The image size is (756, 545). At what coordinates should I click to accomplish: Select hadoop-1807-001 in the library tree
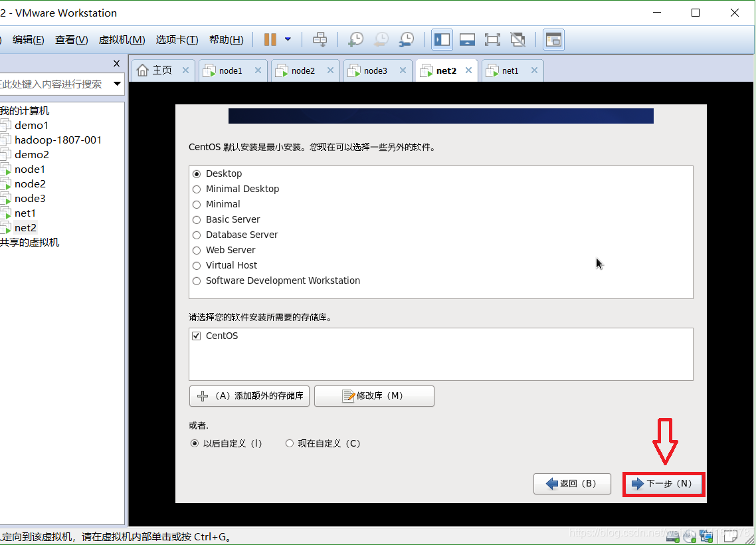coord(58,140)
